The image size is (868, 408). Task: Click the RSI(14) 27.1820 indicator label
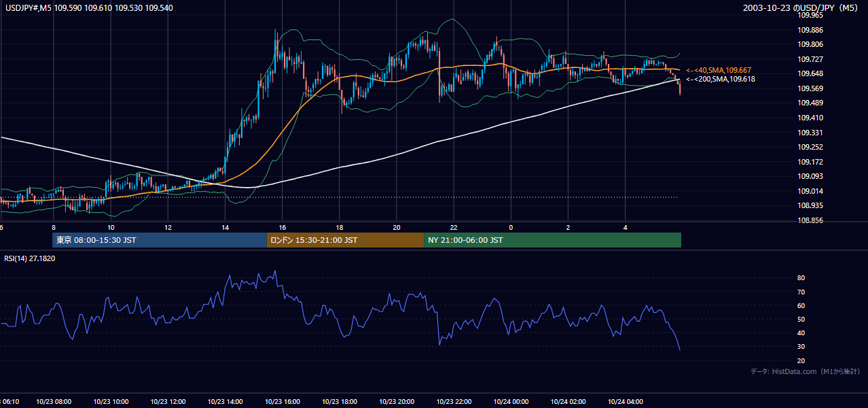[x=30, y=258]
